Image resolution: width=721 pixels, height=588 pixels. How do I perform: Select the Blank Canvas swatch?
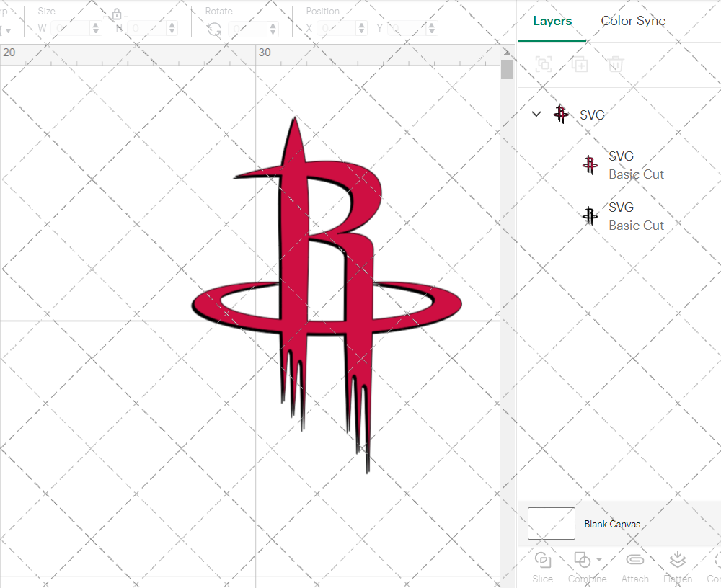click(x=551, y=523)
